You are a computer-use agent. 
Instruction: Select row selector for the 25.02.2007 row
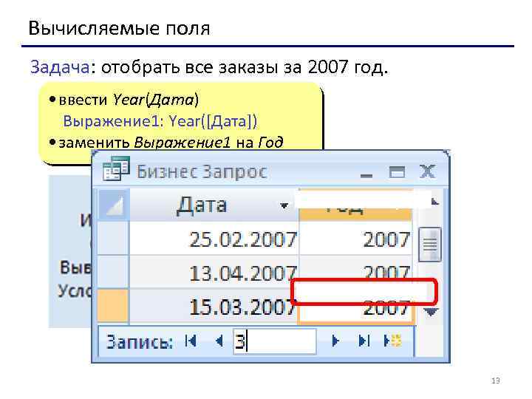tap(113, 239)
